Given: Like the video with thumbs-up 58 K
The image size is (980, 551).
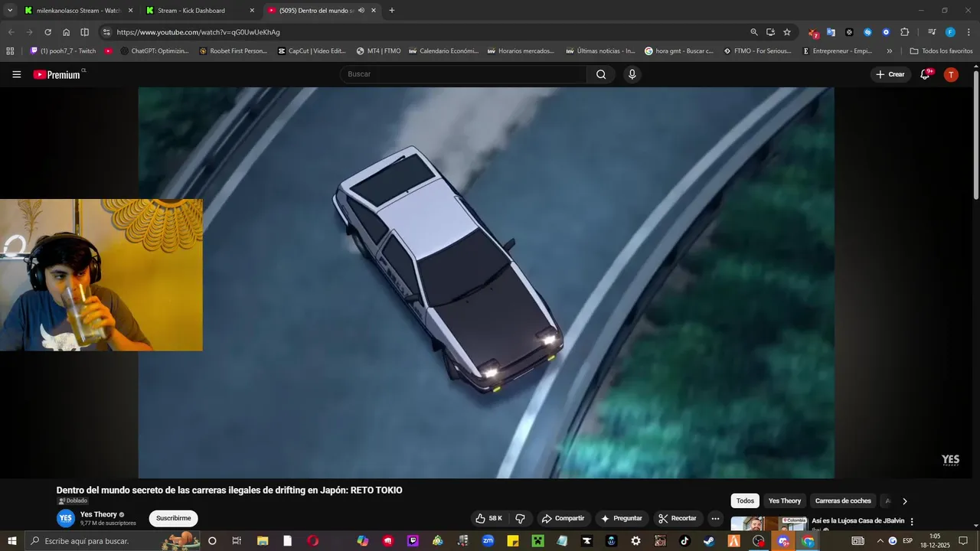Looking at the screenshot, I should (488, 518).
